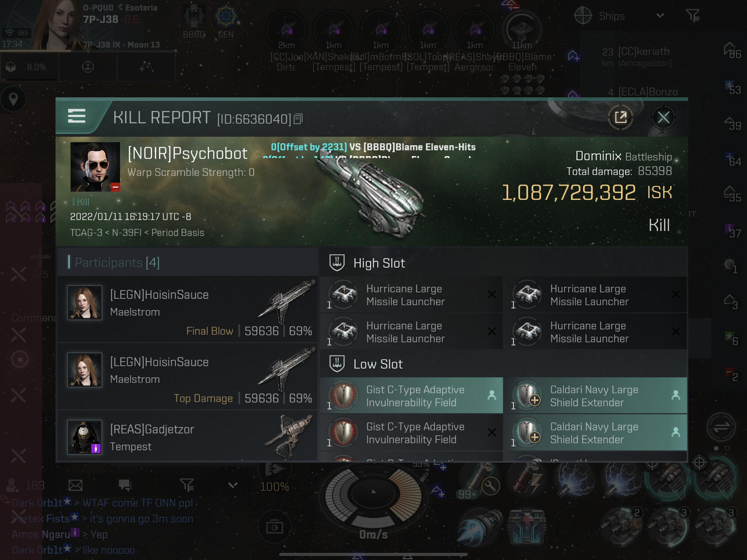Open the location pin map button
Screen dimensions: 747x560
pyautogui.click(x=13, y=99)
